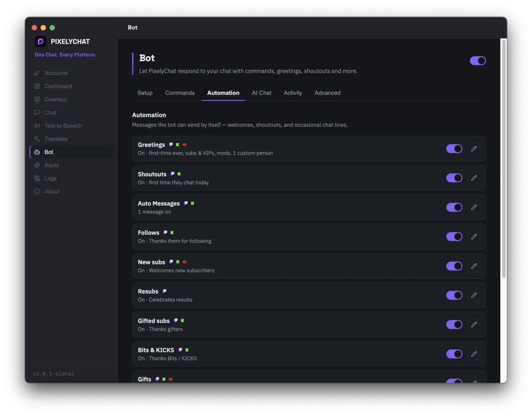Click 'On · Thanks them for following' text

click(x=175, y=241)
